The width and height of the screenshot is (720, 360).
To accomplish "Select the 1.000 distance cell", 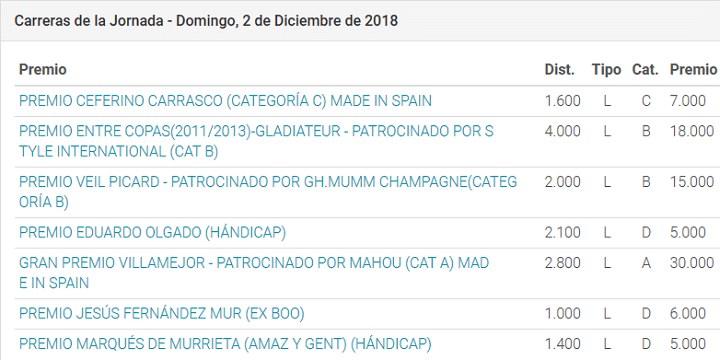I will [x=562, y=314].
